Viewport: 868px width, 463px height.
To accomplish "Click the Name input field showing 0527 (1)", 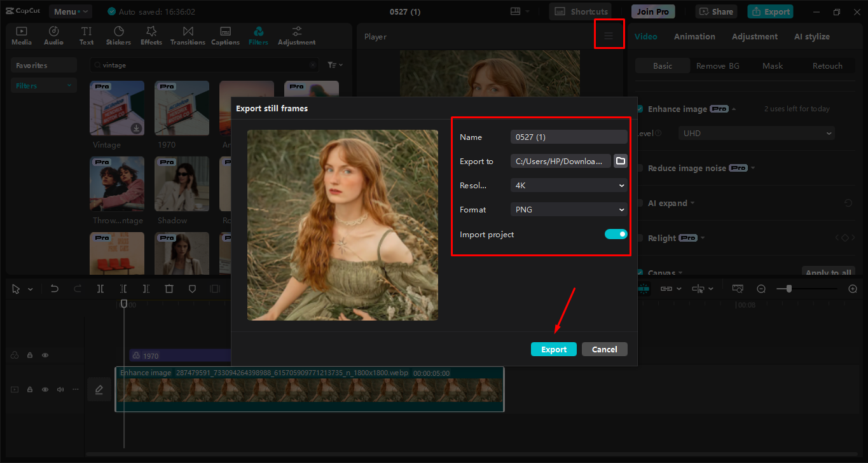I will click(x=568, y=137).
